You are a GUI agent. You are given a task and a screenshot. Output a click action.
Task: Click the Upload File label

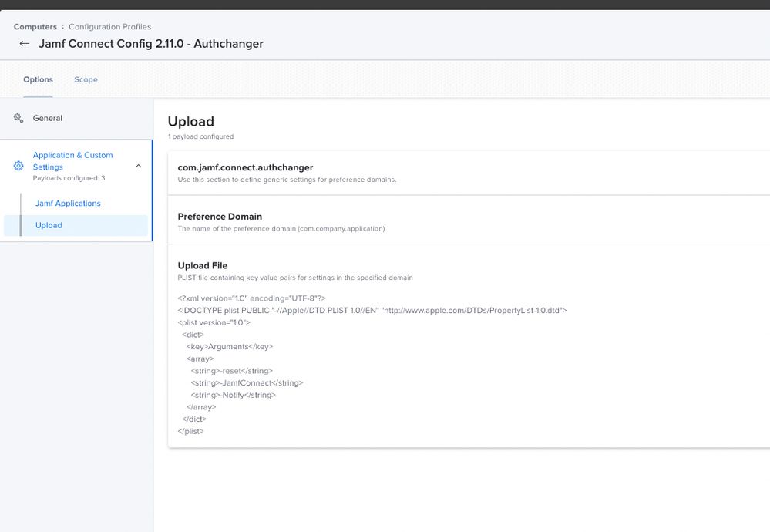pyautogui.click(x=203, y=266)
